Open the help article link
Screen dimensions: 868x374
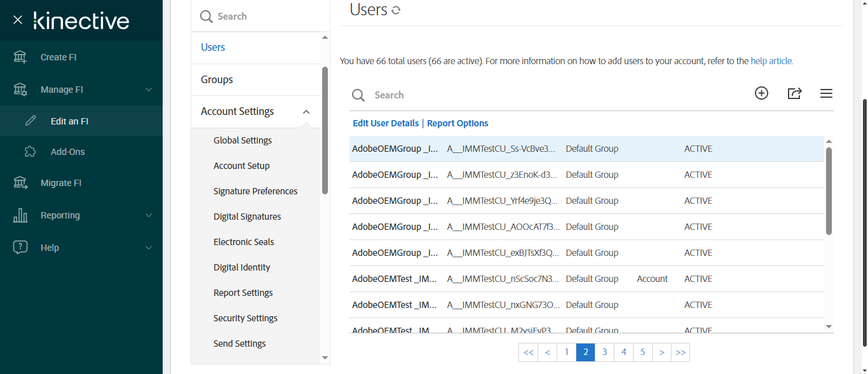[x=771, y=61]
